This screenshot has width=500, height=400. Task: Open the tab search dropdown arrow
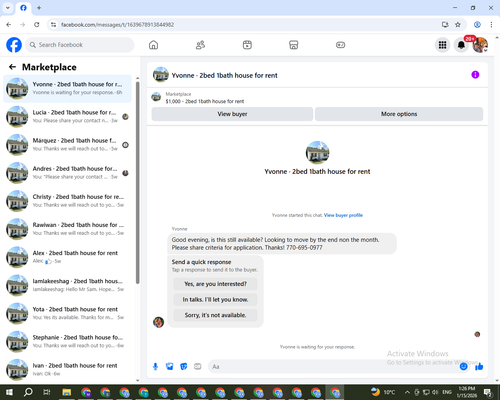pyautogui.click(x=8, y=8)
